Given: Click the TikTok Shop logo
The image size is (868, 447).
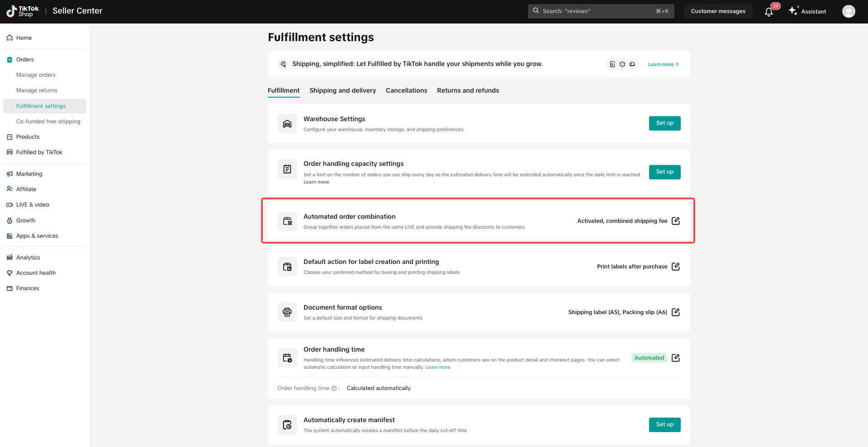Looking at the screenshot, I should click(23, 11).
